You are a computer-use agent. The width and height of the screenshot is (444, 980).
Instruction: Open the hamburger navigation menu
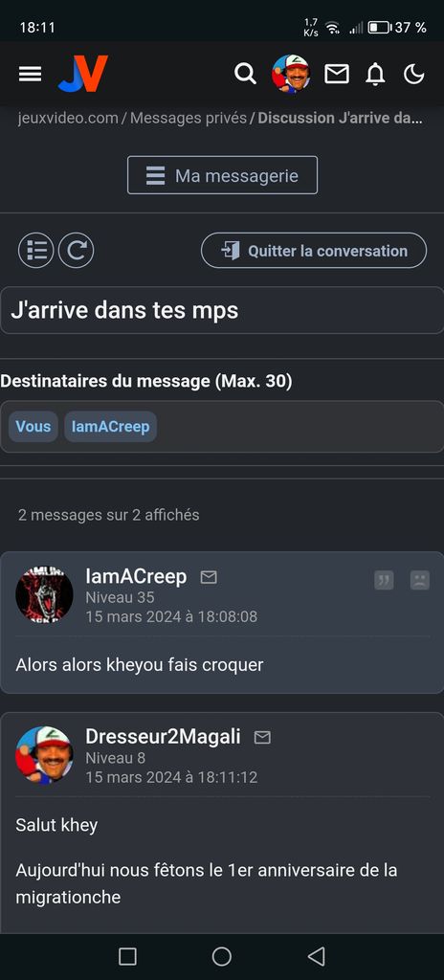(x=30, y=75)
